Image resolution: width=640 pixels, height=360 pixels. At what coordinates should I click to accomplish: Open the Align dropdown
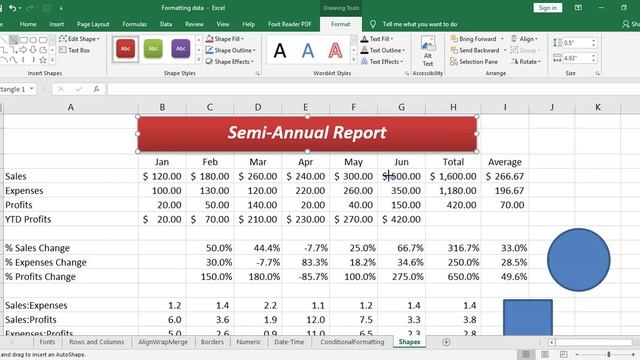click(x=524, y=39)
